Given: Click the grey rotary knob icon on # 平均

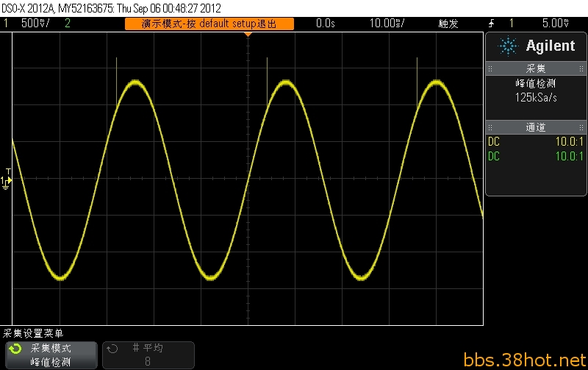Looking at the screenshot, I should pos(112,349).
